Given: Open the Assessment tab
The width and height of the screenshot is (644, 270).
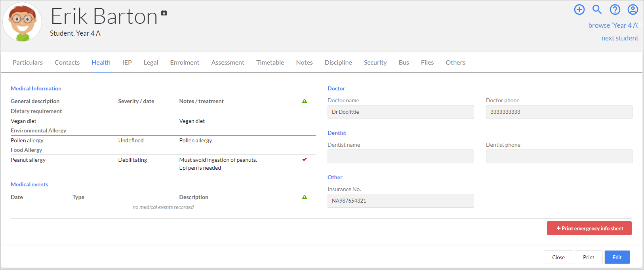Looking at the screenshot, I should click(228, 62).
